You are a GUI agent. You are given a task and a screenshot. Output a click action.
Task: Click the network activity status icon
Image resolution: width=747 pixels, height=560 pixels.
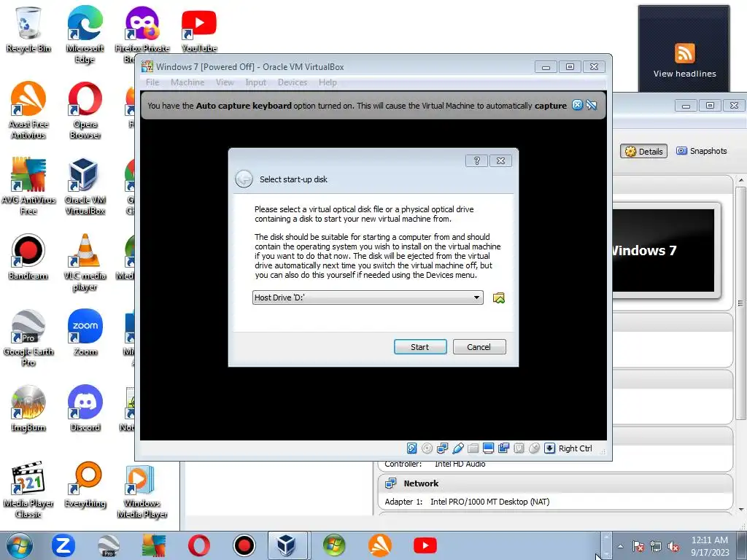coord(443,448)
